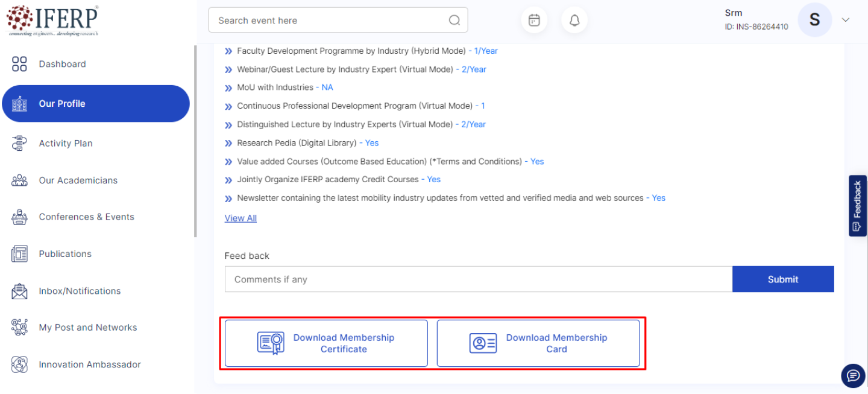Open Conferences & Events menu item
This screenshot has width=868, height=394.
86,217
